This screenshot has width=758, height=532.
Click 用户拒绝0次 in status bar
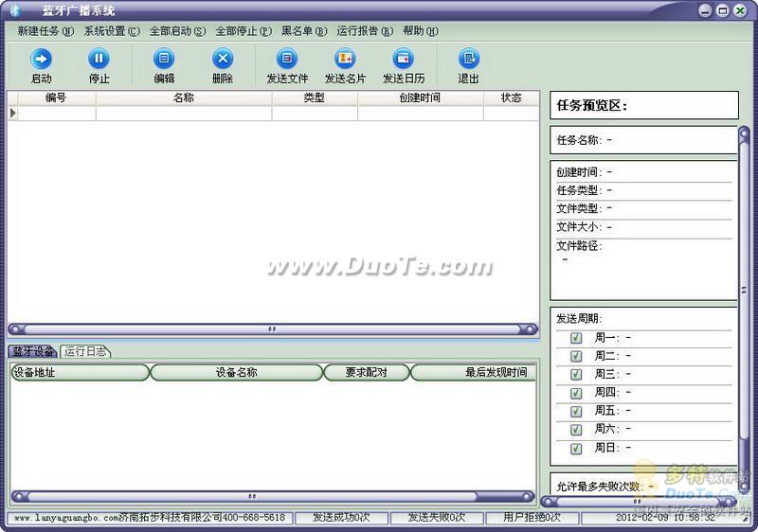(x=532, y=518)
